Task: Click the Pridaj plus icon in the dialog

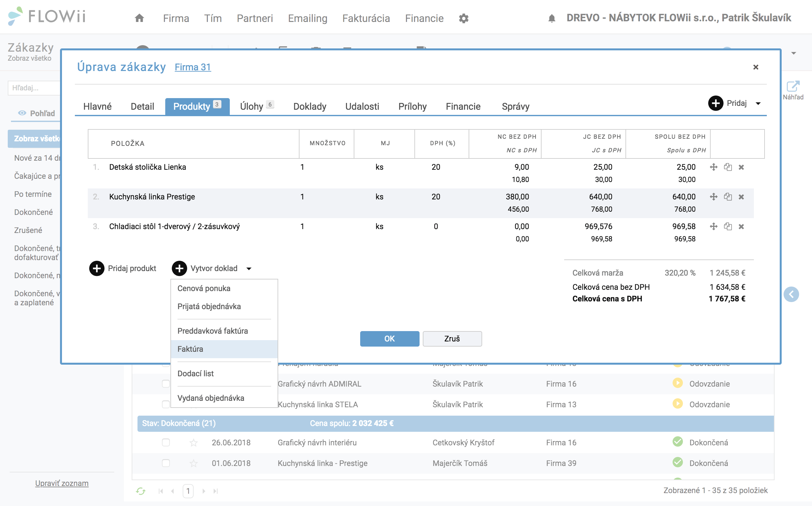Action: click(x=716, y=103)
